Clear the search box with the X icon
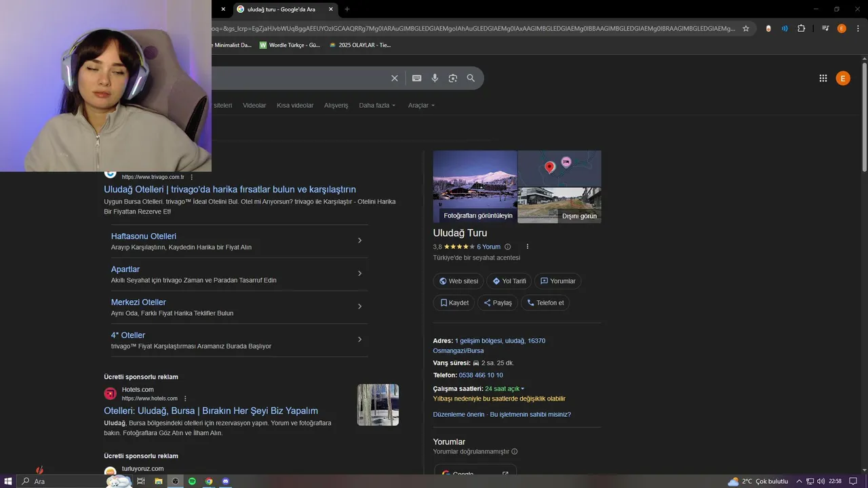Image resolution: width=868 pixels, height=488 pixels. [x=395, y=78]
